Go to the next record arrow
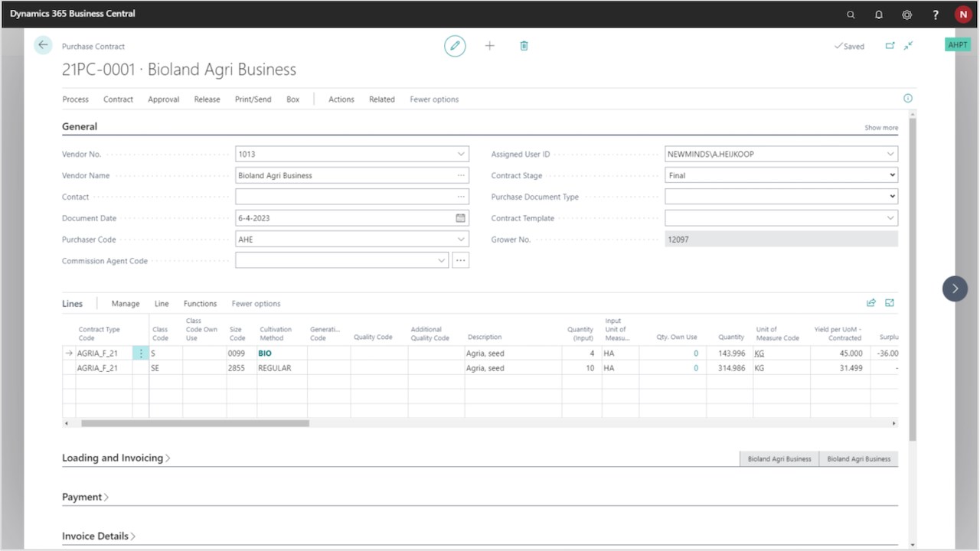 [x=955, y=289]
